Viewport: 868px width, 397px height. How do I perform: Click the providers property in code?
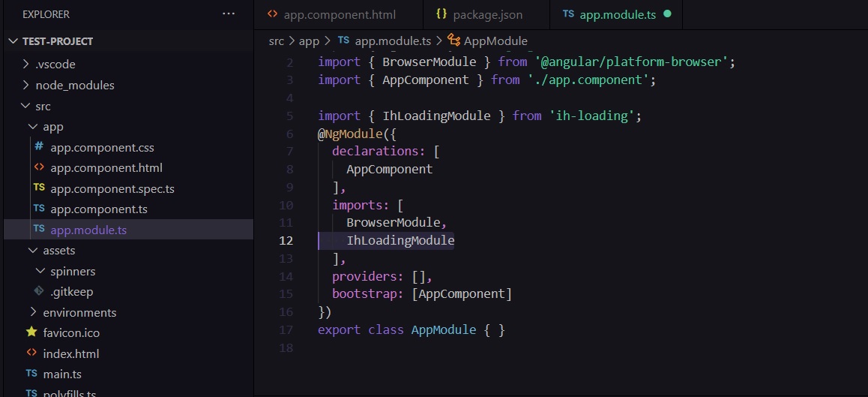click(x=364, y=275)
